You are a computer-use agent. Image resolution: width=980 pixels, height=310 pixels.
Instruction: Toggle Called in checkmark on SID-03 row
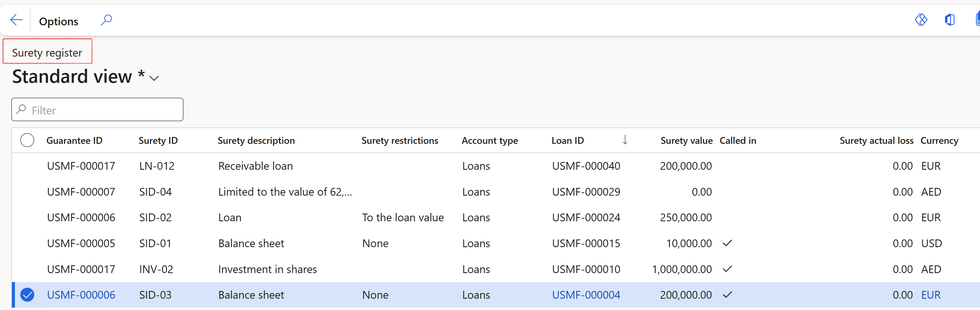tap(727, 295)
